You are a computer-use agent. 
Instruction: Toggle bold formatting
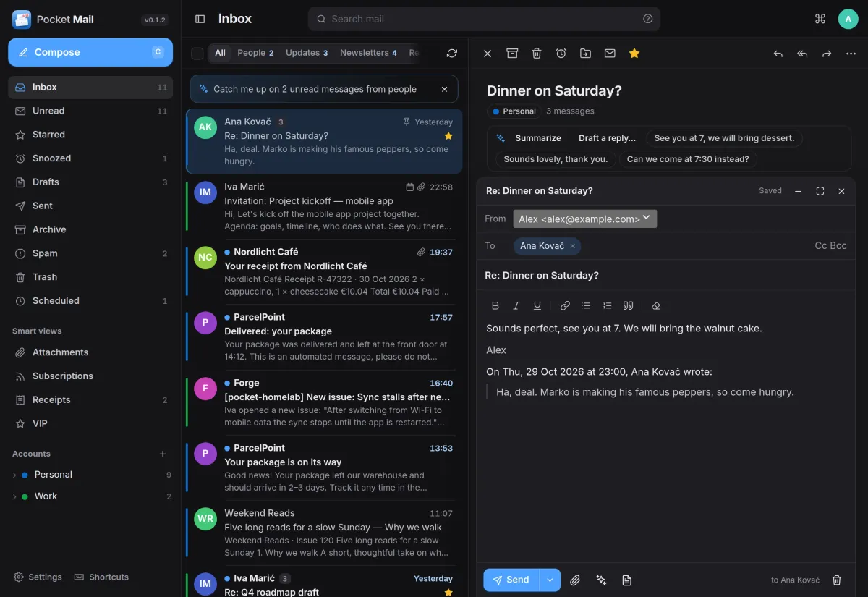[x=495, y=305]
